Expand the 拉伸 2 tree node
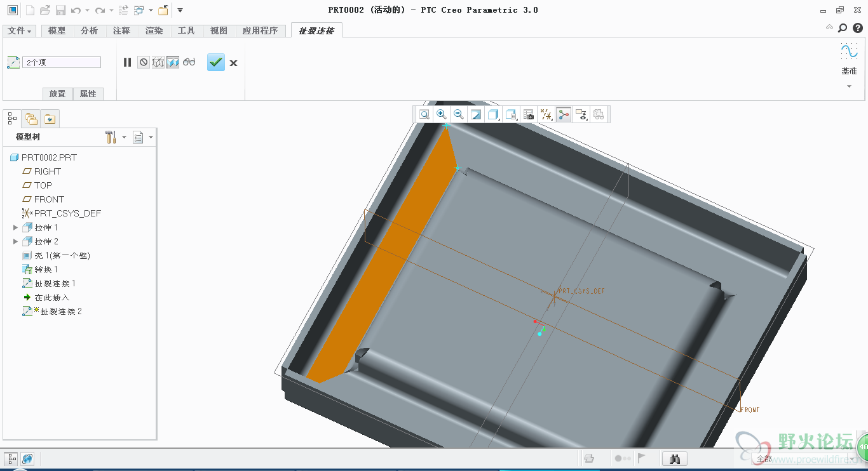The image size is (868, 471). [x=16, y=241]
